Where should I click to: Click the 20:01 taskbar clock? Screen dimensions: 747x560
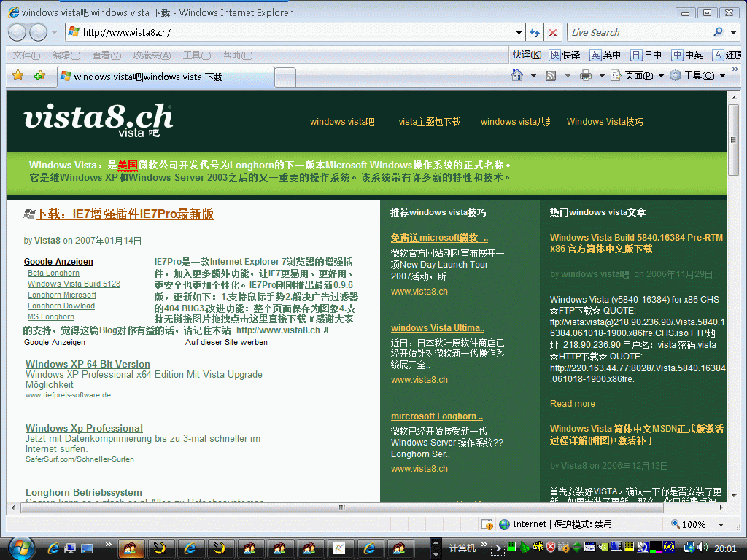[725, 548]
